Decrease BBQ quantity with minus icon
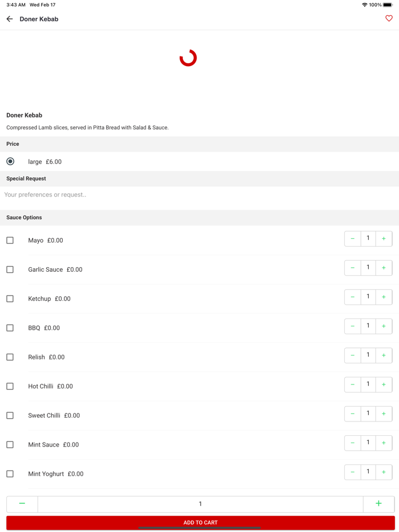 coord(353,326)
